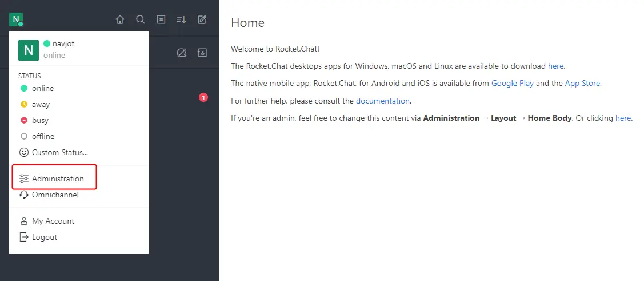Click the contact card icon in the sidebar
The image size is (644, 281).
click(x=202, y=53)
